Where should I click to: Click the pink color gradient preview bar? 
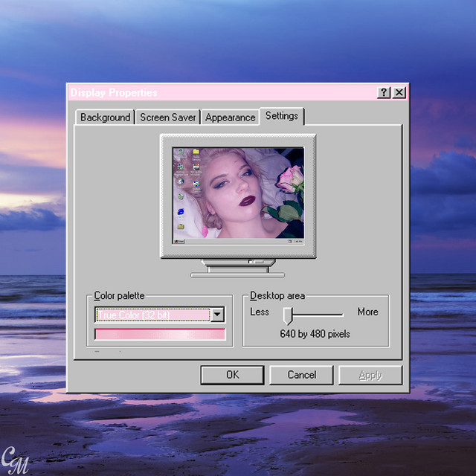pos(160,334)
